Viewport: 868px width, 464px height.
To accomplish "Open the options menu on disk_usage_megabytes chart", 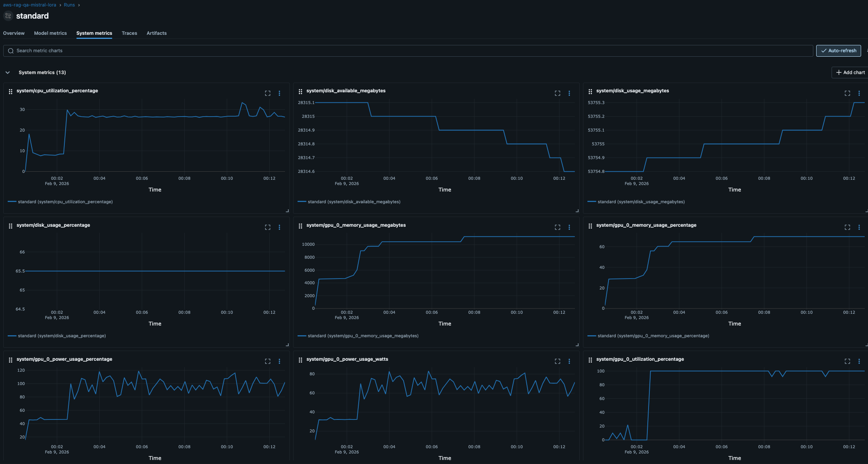I will [859, 93].
